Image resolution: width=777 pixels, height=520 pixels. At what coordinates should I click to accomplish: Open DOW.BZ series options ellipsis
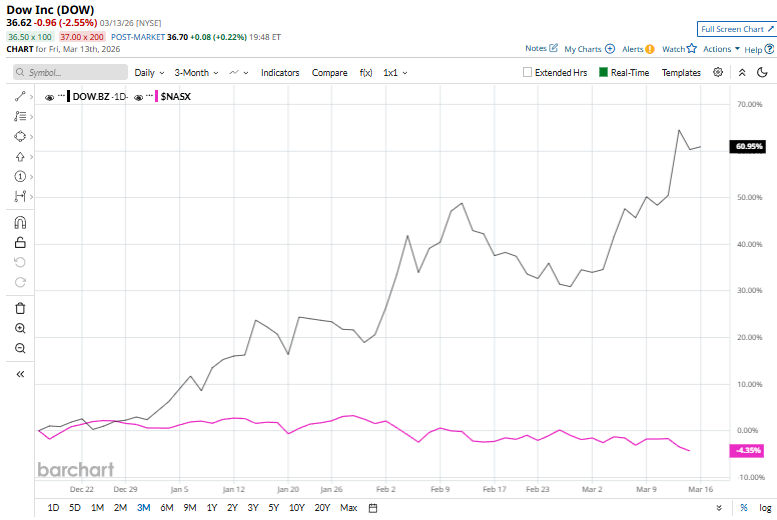point(61,95)
